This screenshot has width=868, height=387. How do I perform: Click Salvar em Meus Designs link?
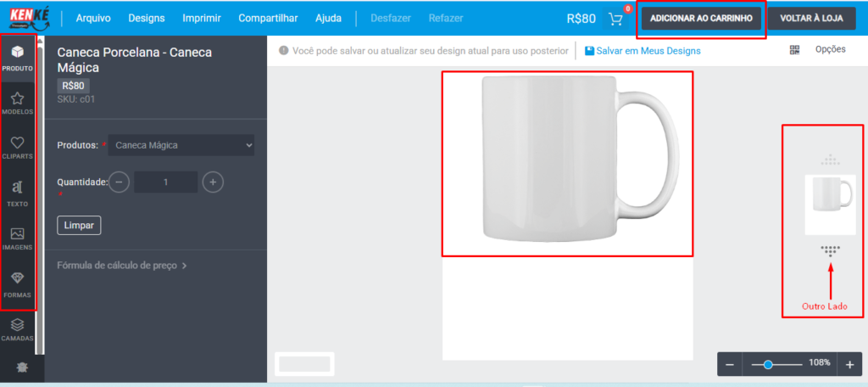pyautogui.click(x=643, y=51)
